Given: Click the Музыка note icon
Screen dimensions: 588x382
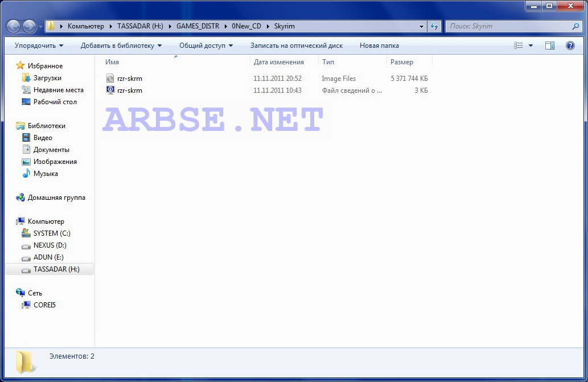Looking at the screenshot, I should pyautogui.click(x=26, y=174).
